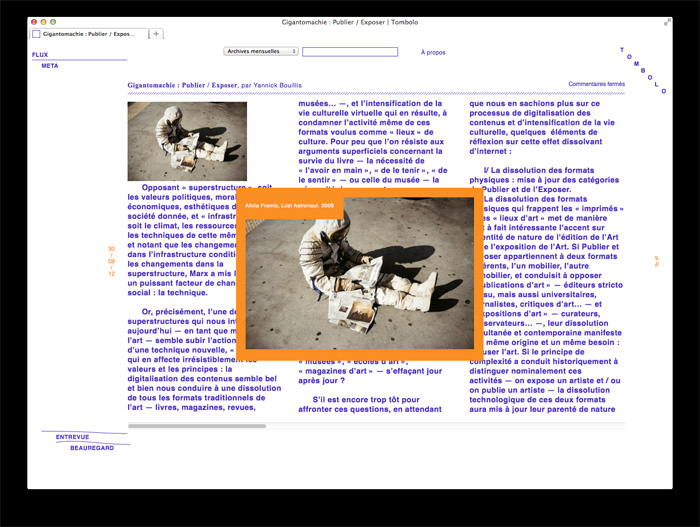700x527 pixels.
Task: Click the line S'il est encore trop tôt pour
Action: [366, 400]
